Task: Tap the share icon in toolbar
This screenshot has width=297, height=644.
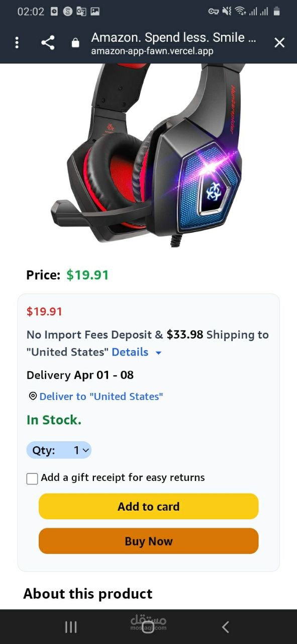Action: point(48,43)
